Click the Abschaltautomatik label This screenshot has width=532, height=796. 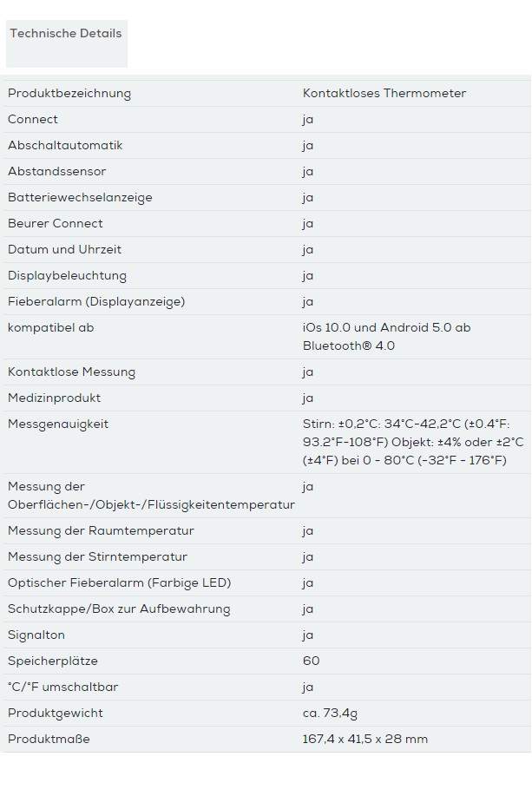pyautogui.click(x=65, y=146)
